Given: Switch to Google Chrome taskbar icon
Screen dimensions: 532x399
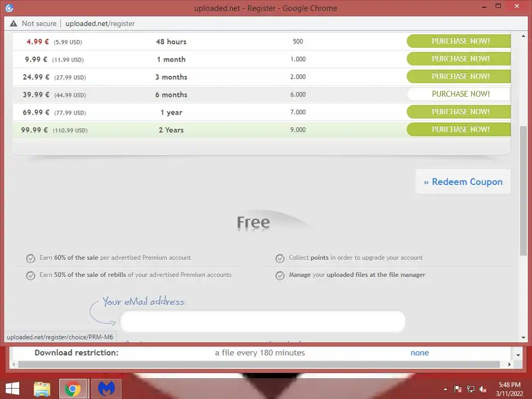Looking at the screenshot, I should pos(73,389).
